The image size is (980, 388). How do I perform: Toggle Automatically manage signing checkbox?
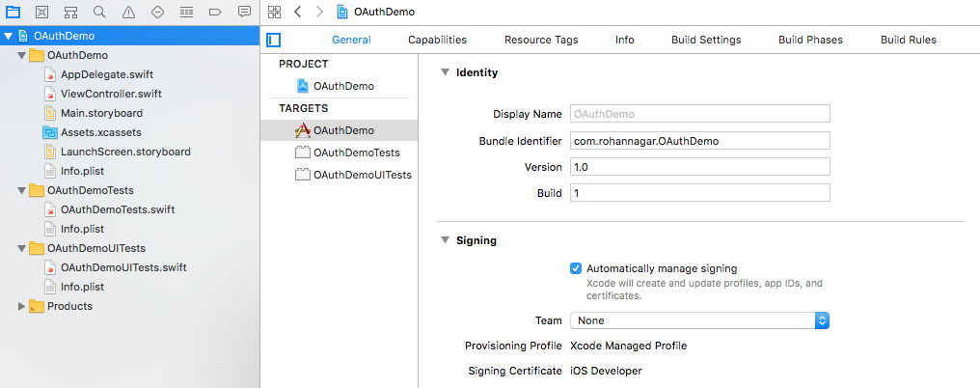pyautogui.click(x=576, y=268)
